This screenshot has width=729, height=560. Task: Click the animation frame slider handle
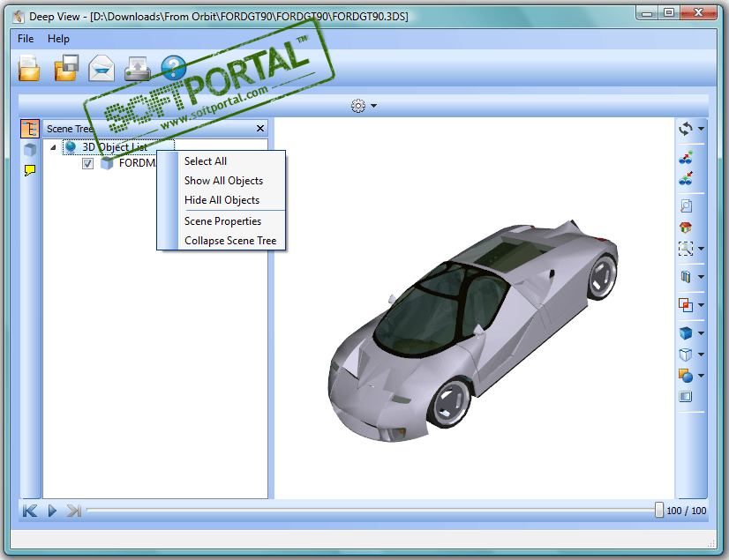(658, 510)
